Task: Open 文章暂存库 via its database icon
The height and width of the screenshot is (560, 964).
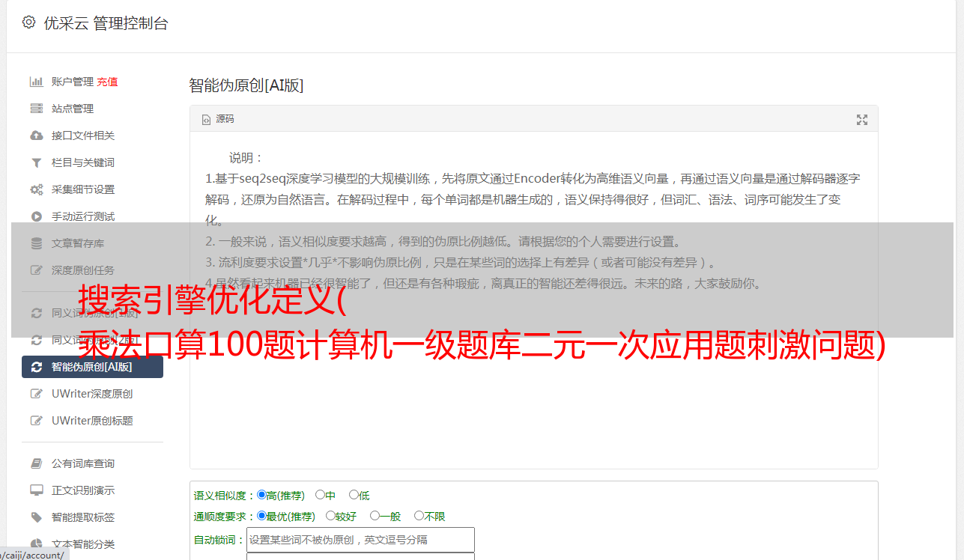Action: (x=36, y=243)
